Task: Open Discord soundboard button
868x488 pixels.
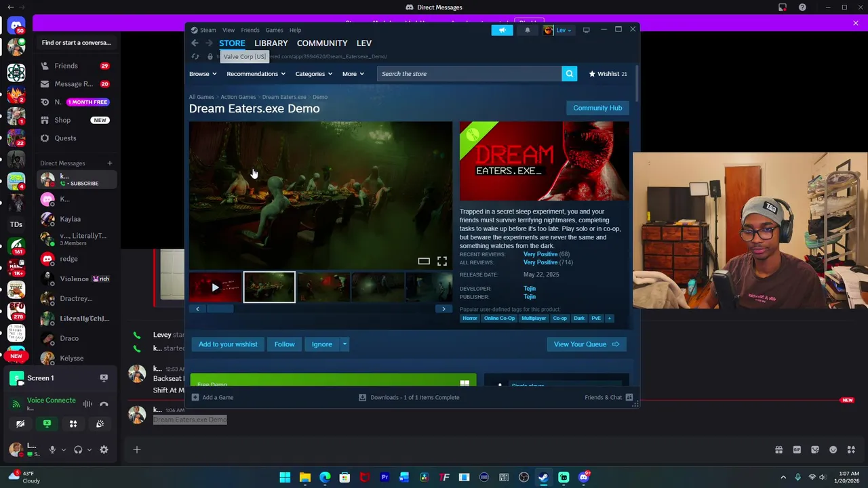Action: (x=100, y=424)
